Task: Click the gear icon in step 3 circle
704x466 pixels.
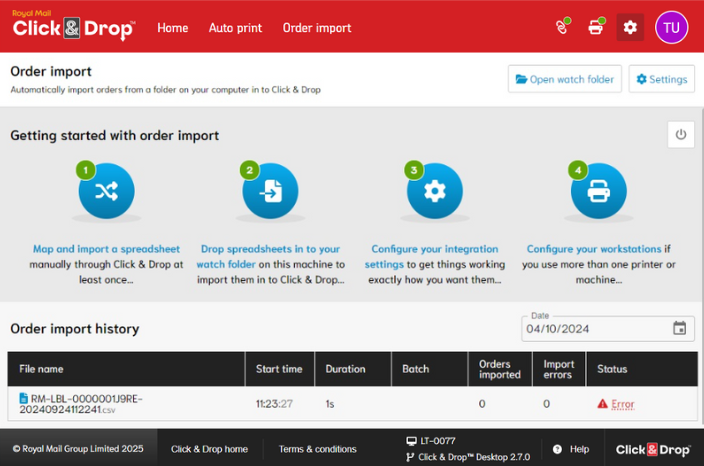Action: click(434, 191)
